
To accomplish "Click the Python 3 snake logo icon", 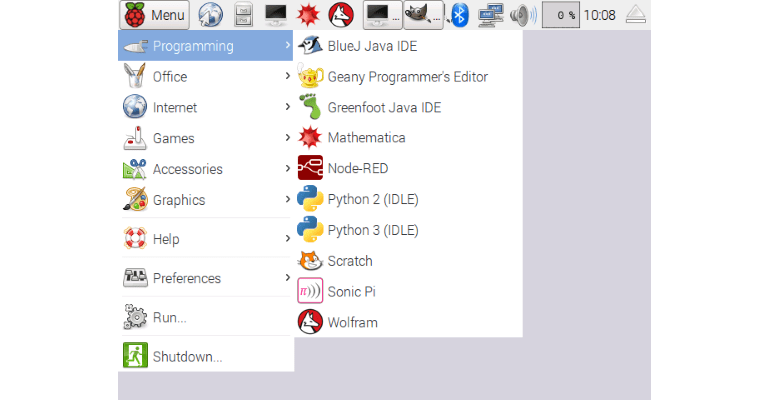I will click(310, 229).
